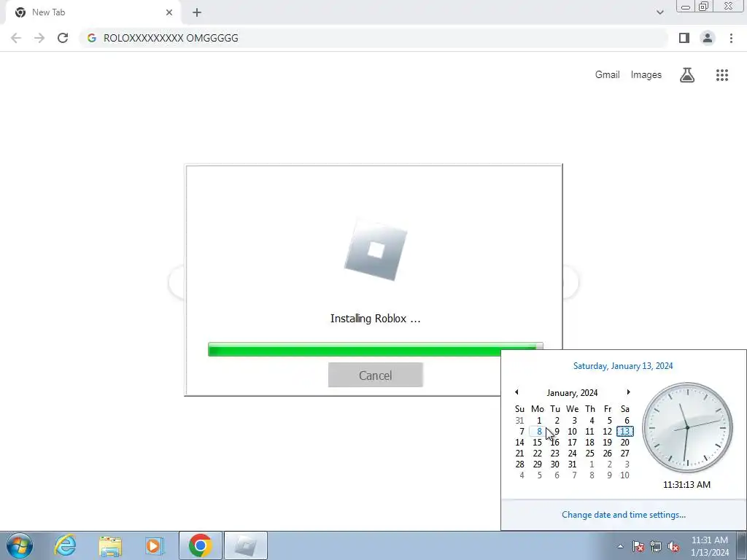Image resolution: width=747 pixels, height=560 pixels.
Task: Open Google Images link
Action: pyautogui.click(x=646, y=75)
